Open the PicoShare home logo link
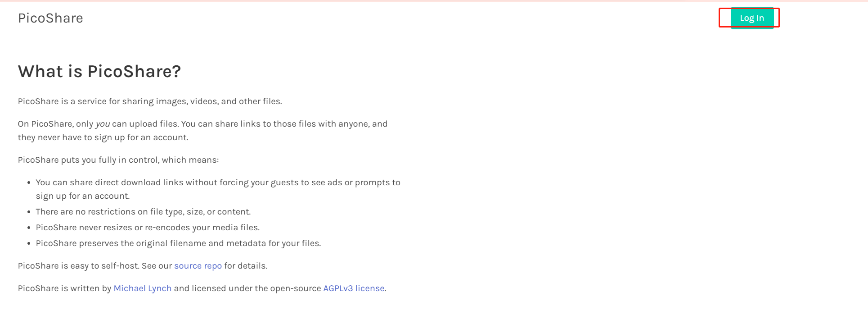The width and height of the screenshot is (868, 315). pyautogui.click(x=50, y=18)
